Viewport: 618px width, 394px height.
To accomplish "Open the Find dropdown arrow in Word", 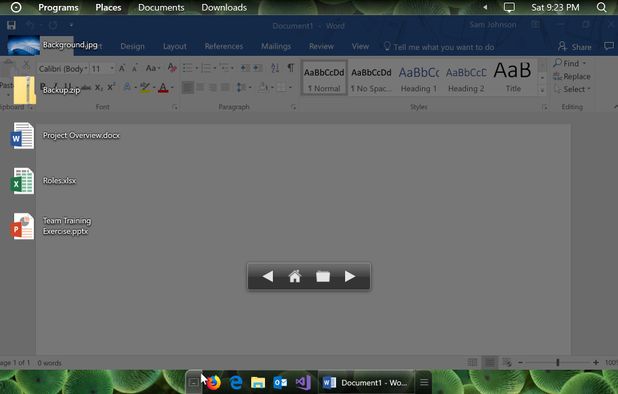I will pos(584,63).
